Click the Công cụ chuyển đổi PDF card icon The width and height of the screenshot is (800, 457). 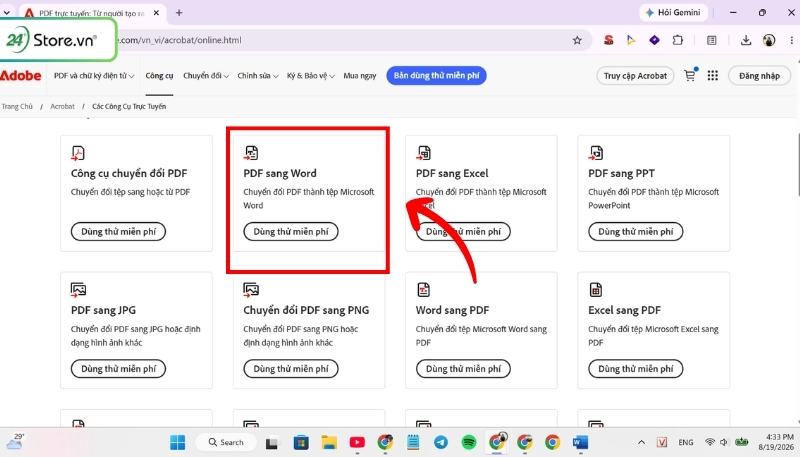pyautogui.click(x=78, y=153)
